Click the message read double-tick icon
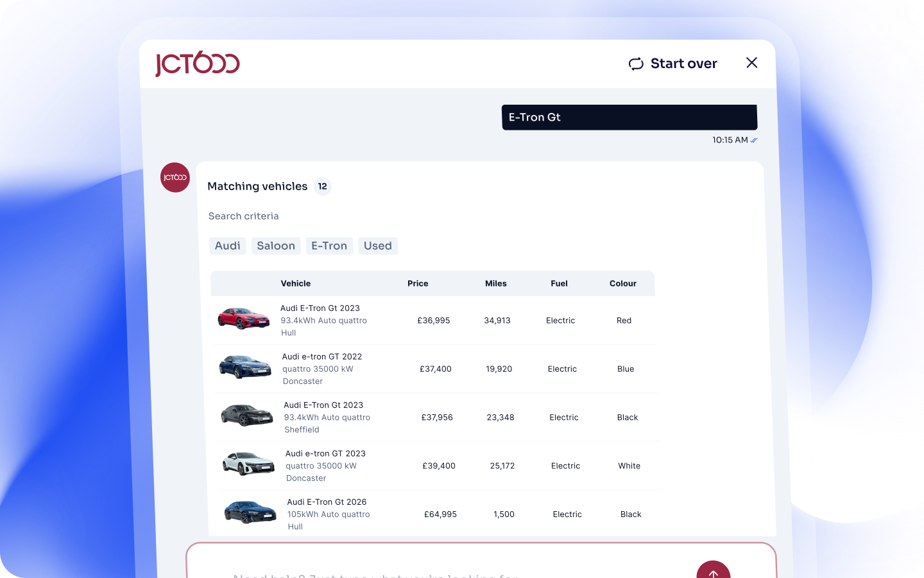 pos(754,140)
